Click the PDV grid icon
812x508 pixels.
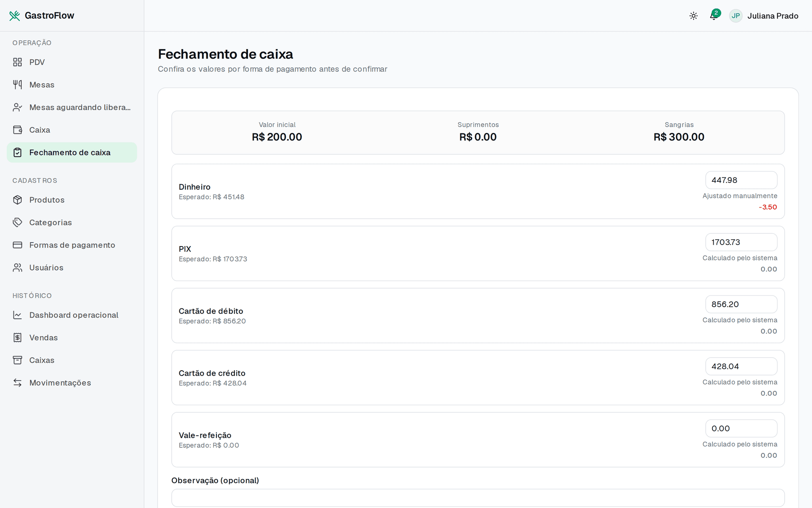click(17, 62)
